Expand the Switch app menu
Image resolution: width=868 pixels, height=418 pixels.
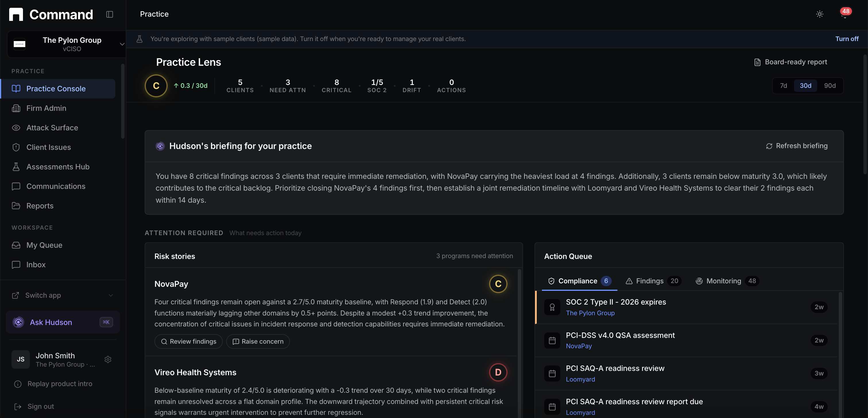click(63, 295)
